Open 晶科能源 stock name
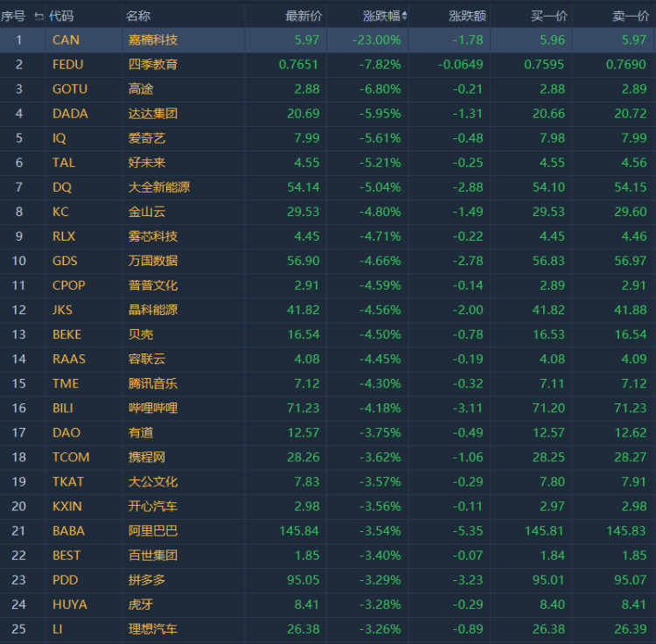Screen dimensions: 656x644 click(x=153, y=310)
